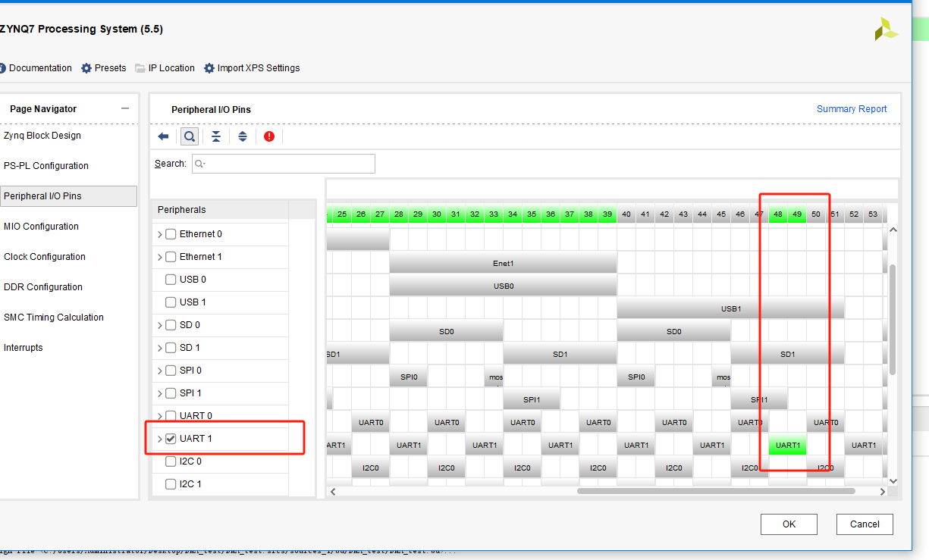Select the USB0 pin assignment bar
929x560 pixels.
coord(503,286)
